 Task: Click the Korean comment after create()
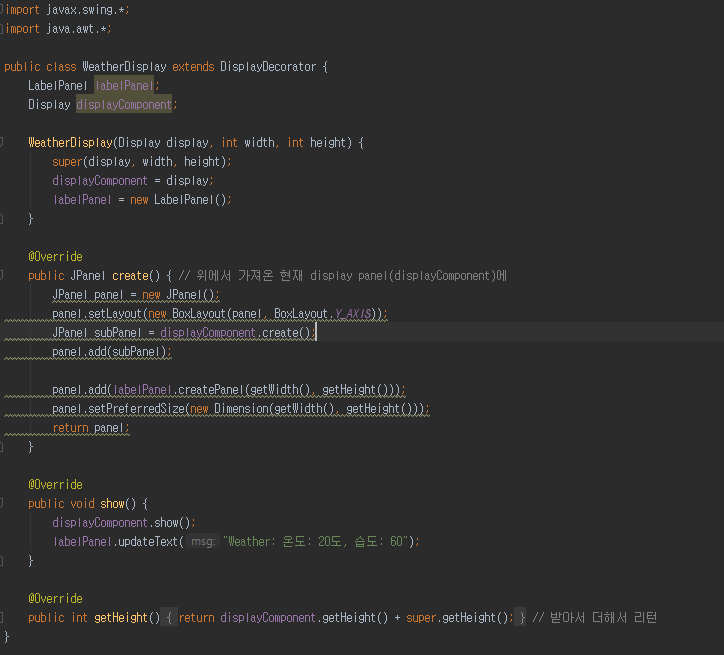click(x=343, y=276)
